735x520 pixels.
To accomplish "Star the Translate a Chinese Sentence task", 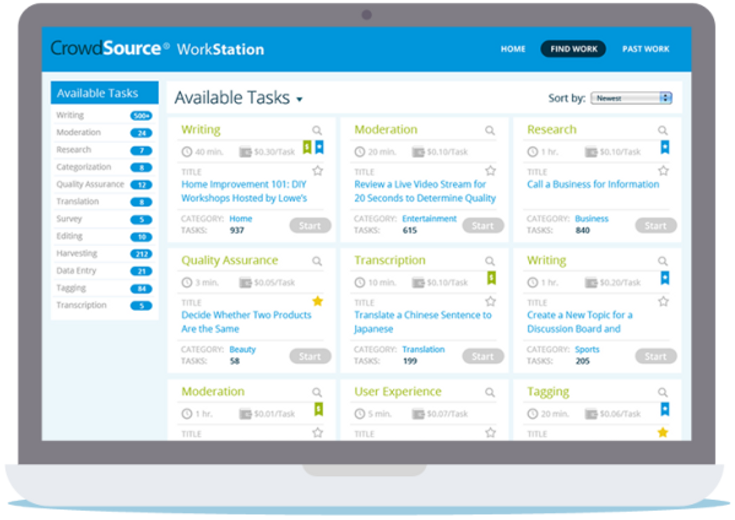I will (x=490, y=301).
